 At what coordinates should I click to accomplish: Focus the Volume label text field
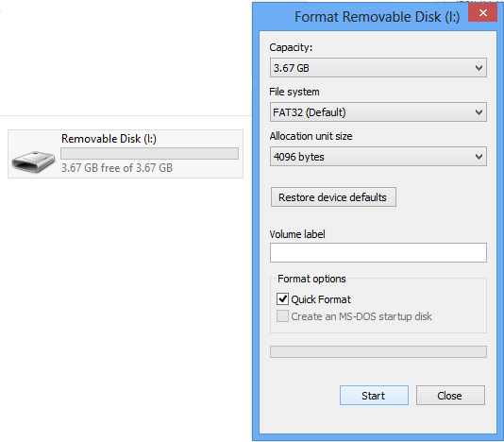[378, 252]
